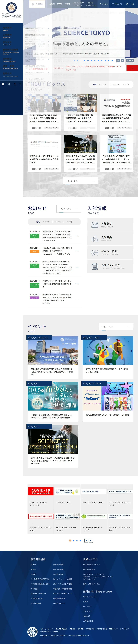Click the 大学基金 button in the header
The image size is (138, 644).
point(37,4)
